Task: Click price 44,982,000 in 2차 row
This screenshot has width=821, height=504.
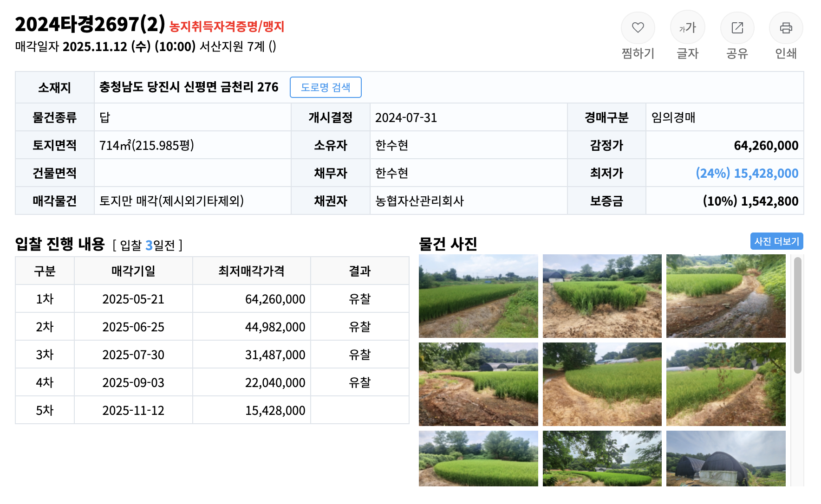Action: click(275, 327)
